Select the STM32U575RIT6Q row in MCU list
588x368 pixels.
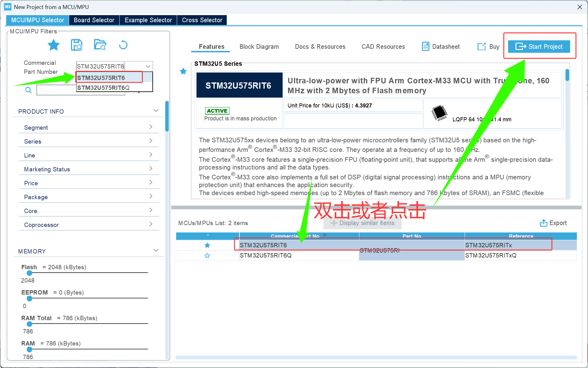(x=376, y=255)
